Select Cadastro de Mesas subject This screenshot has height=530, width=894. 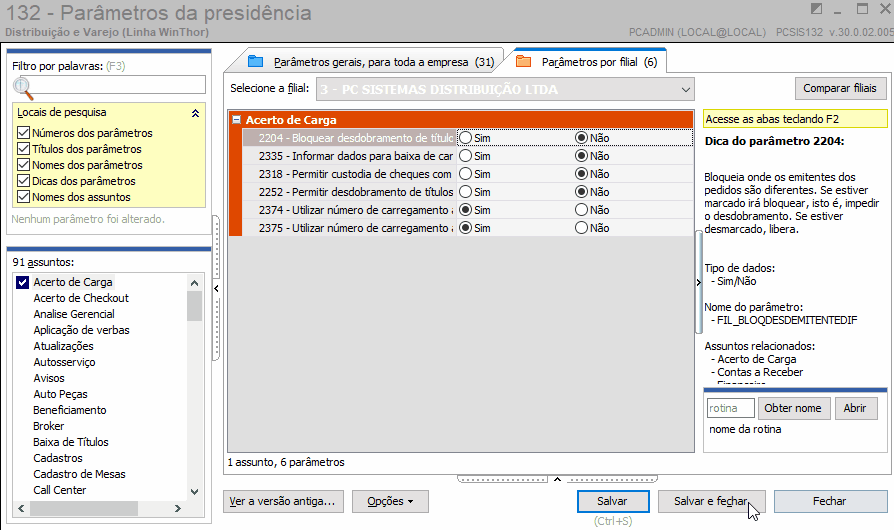coord(79,474)
